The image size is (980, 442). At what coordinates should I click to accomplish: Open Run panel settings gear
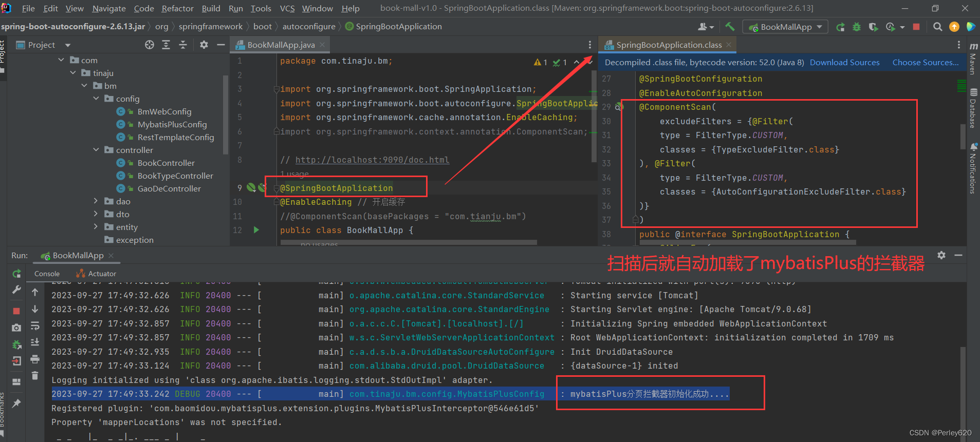tap(941, 255)
